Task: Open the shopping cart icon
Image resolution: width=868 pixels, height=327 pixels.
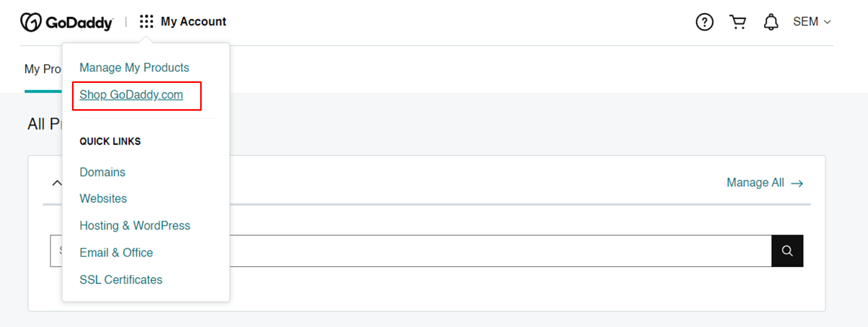Action: pyautogui.click(x=738, y=22)
